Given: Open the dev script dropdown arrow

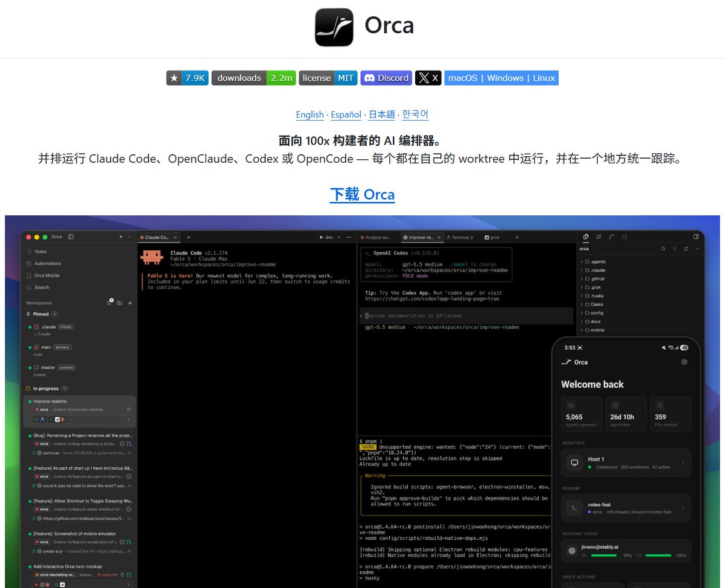Looking at the screenshot, I should (x=339, y=238).
